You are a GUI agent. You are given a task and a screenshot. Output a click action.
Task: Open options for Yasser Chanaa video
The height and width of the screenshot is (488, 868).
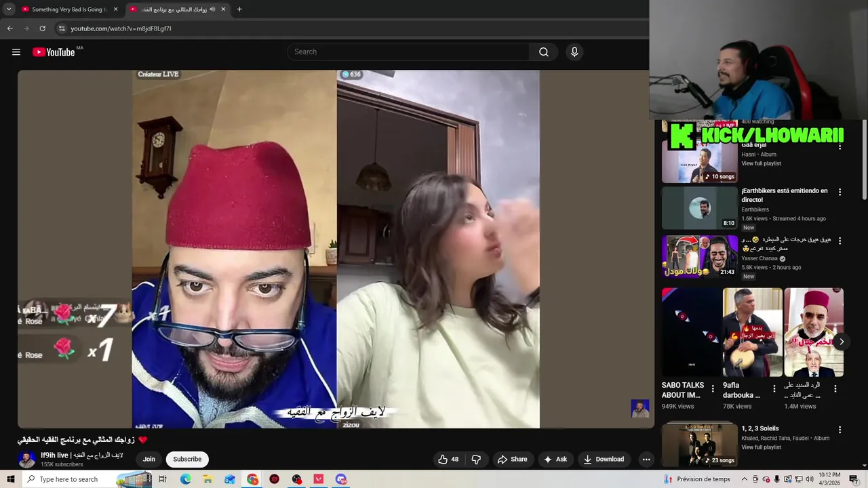[x=840, y=241]
